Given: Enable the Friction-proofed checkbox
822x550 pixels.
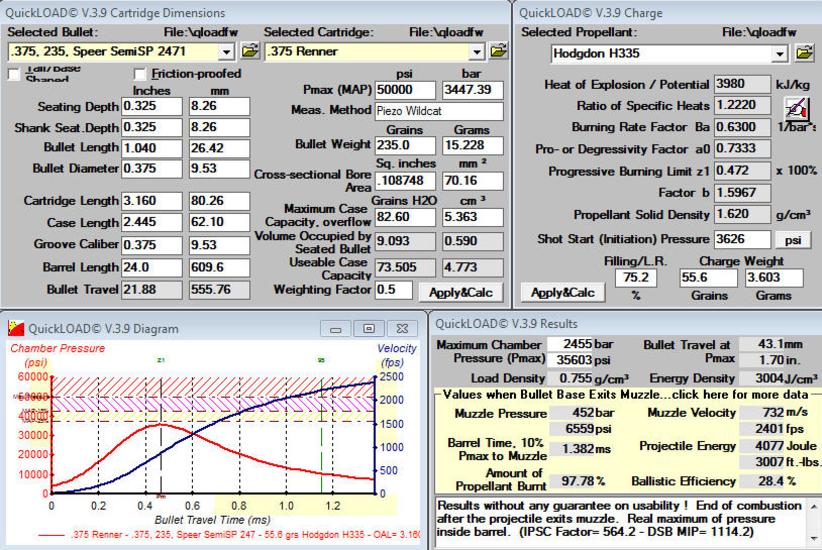Looking at the screenshot, I should pyautogui.click(x=140, y=74).
